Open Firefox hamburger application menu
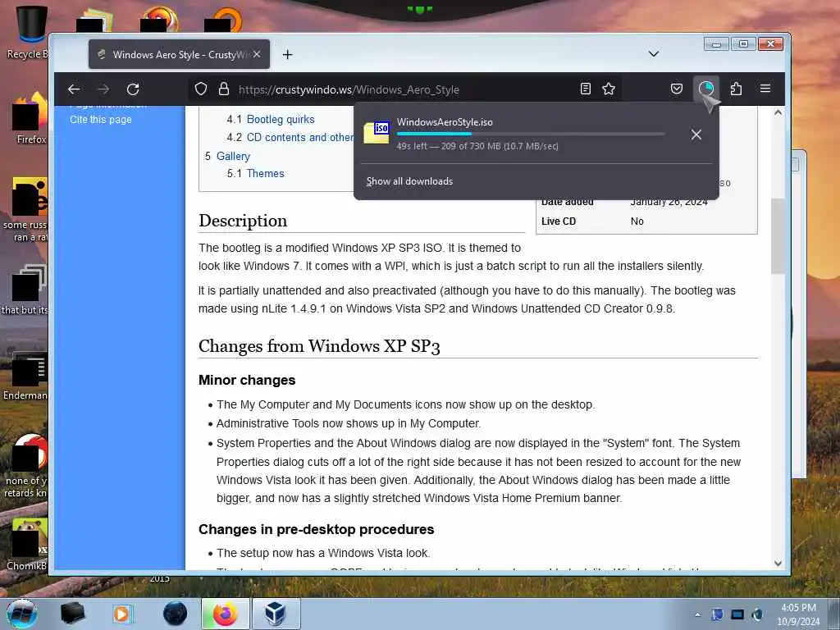Image resolution: width=840 pixels, height=630 pixels. click(765, 89)
